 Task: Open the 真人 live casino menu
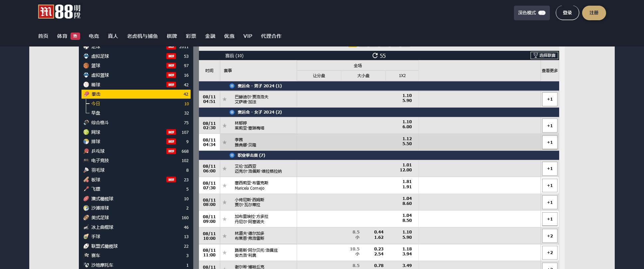[x=113, y=36]
